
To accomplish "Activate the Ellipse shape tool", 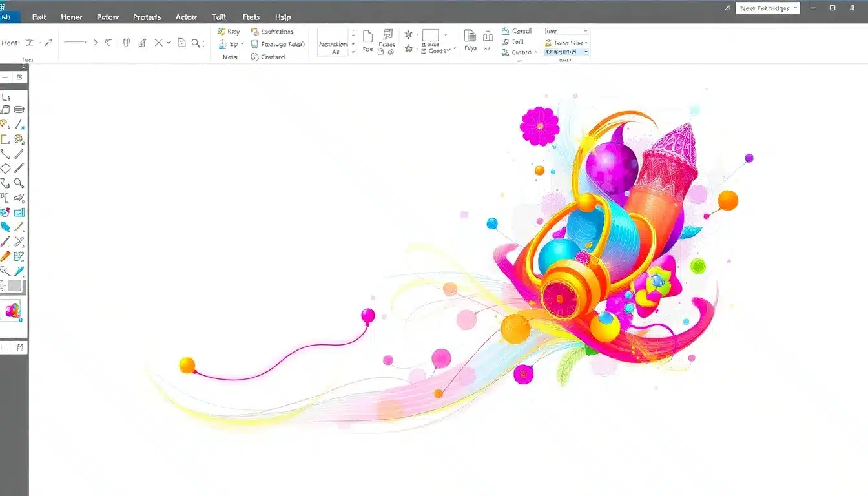I will click(x=19, y=108).
